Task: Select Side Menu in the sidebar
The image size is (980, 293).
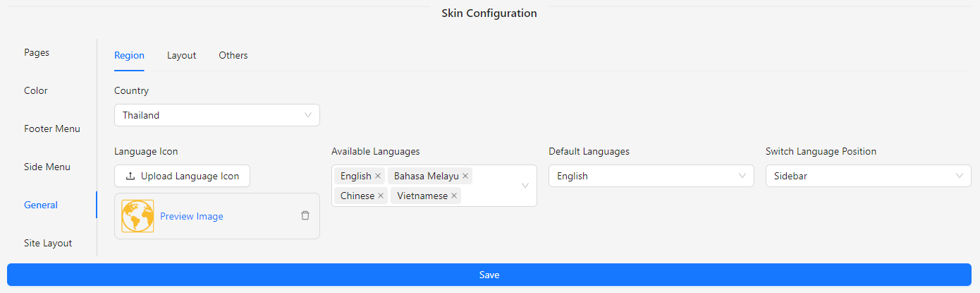Action: (47, 167)
